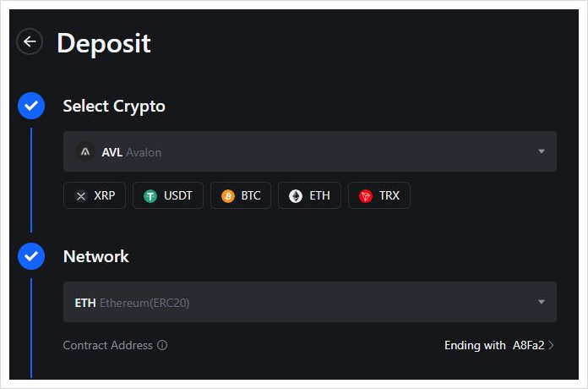588x389 pixels.
Task: Click the XRP coin icon
Action: [x=81, y=196]
